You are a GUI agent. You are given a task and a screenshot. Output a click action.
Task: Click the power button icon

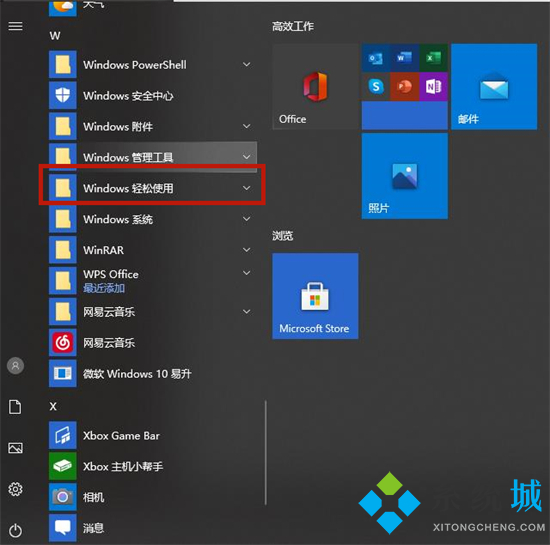pos(15,530)
